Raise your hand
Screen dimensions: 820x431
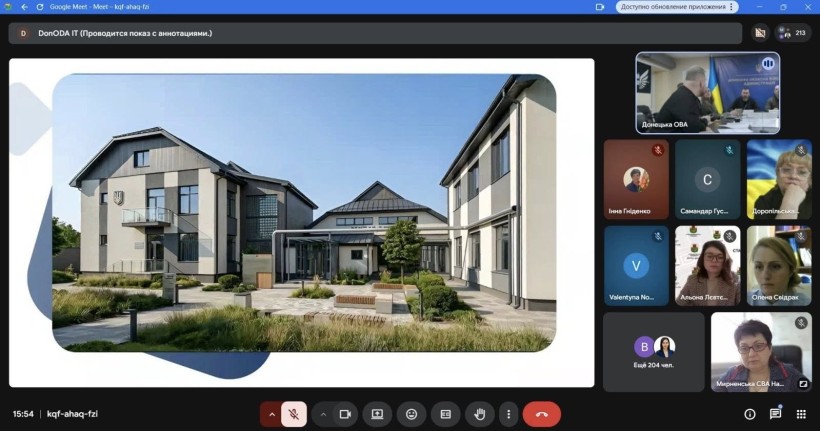[479, 414]
